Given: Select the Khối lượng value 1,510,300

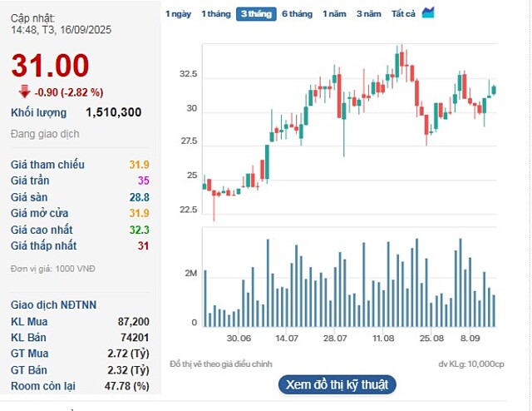Looking at the screenshot, I should [x=113, y=112].
